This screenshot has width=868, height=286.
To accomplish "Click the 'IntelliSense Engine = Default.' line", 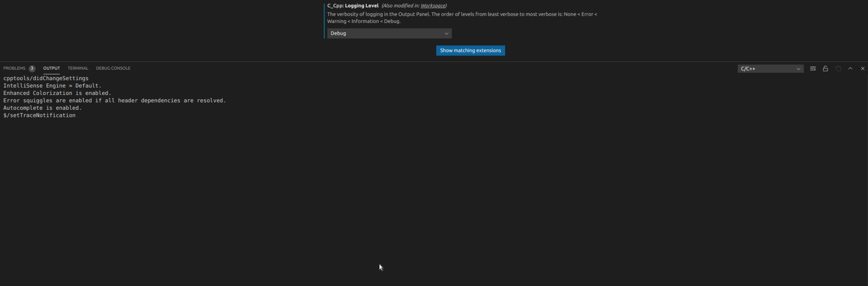I will point(52,86).
